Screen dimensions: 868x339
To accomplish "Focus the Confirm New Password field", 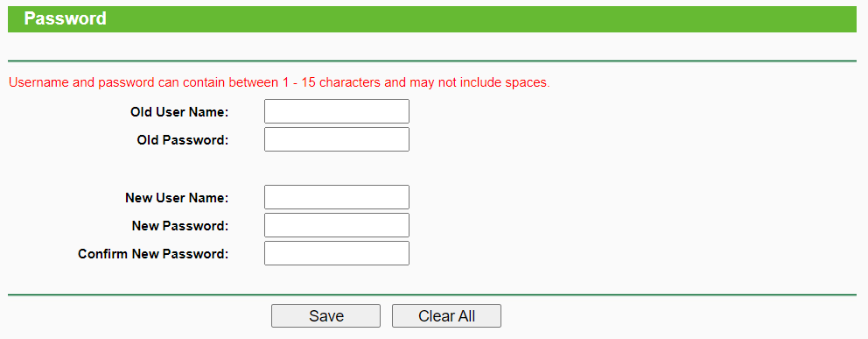I will pyautogui.click(x=337, y=253).
